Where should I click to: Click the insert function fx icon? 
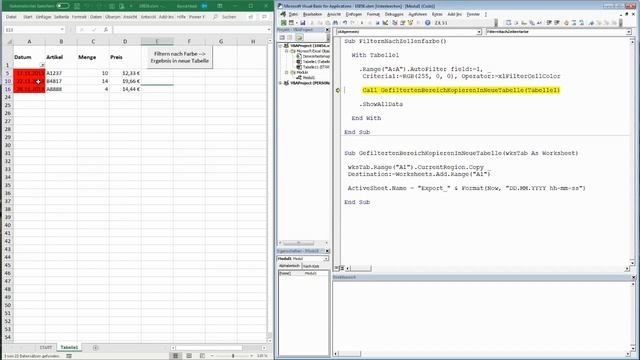pos(105,30)
